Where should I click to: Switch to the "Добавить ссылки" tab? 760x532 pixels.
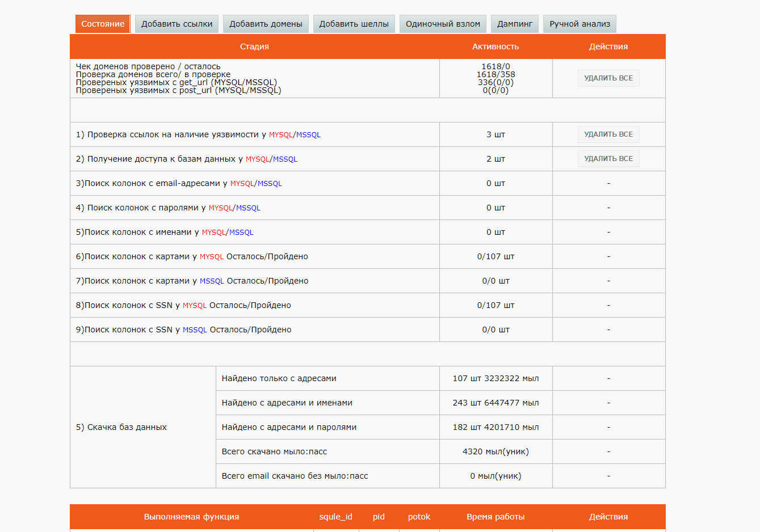[177, 24]
